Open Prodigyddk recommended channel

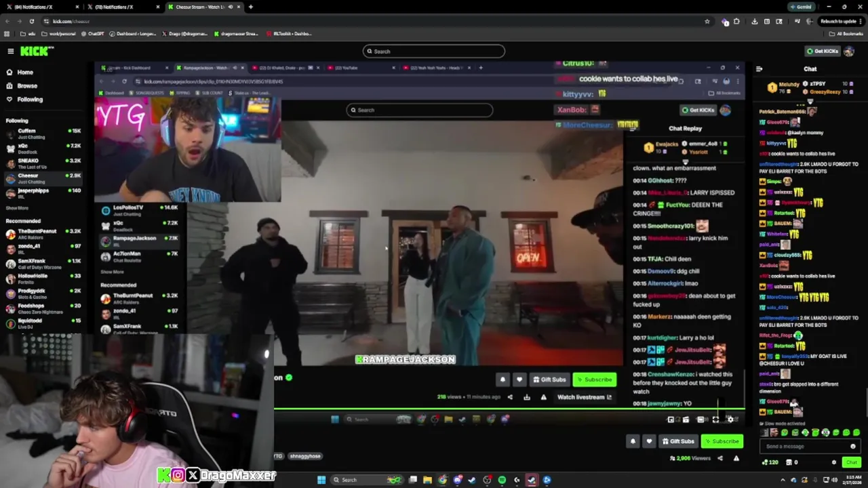coord(42,293)
